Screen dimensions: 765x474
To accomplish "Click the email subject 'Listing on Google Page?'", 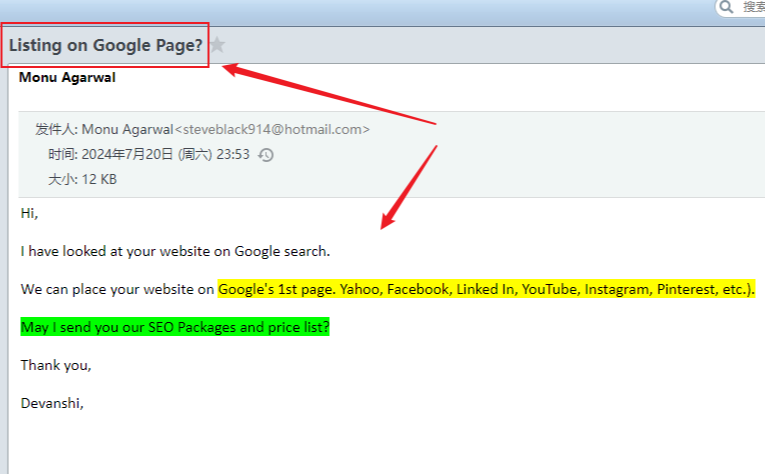I will (105, 45).
